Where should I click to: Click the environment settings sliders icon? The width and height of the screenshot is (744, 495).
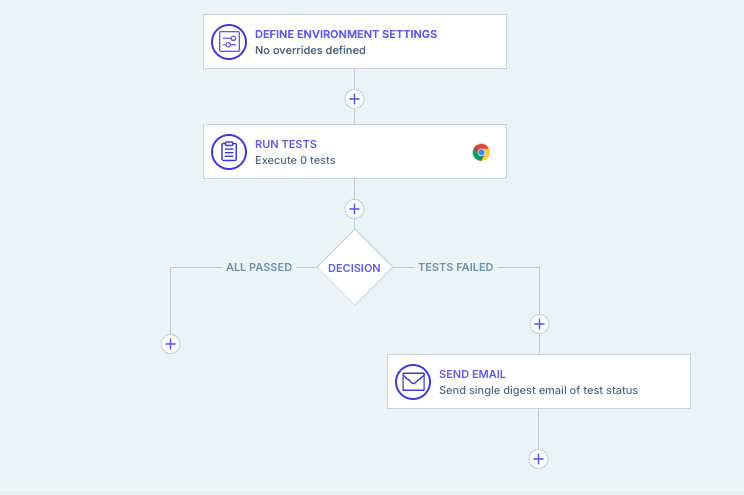229,42
